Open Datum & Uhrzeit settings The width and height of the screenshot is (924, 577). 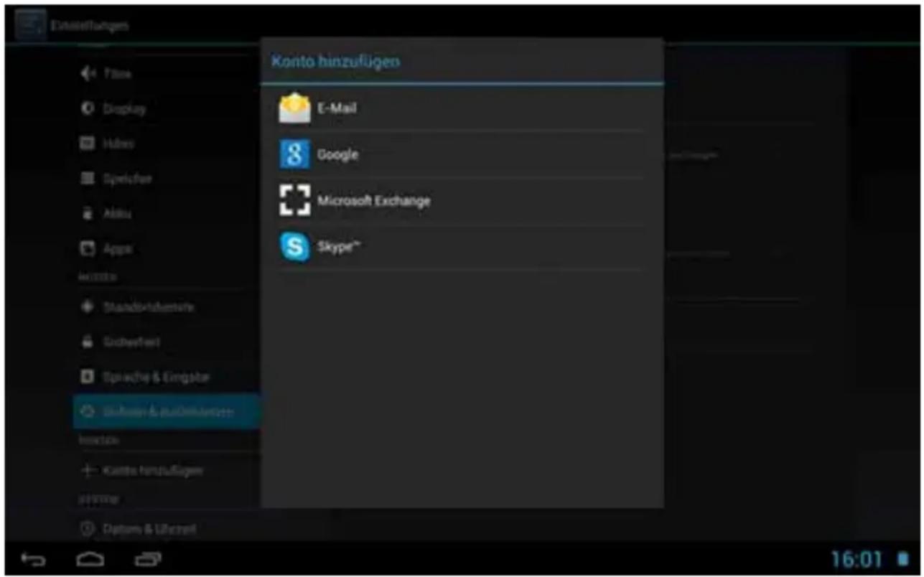click(167, 529)
